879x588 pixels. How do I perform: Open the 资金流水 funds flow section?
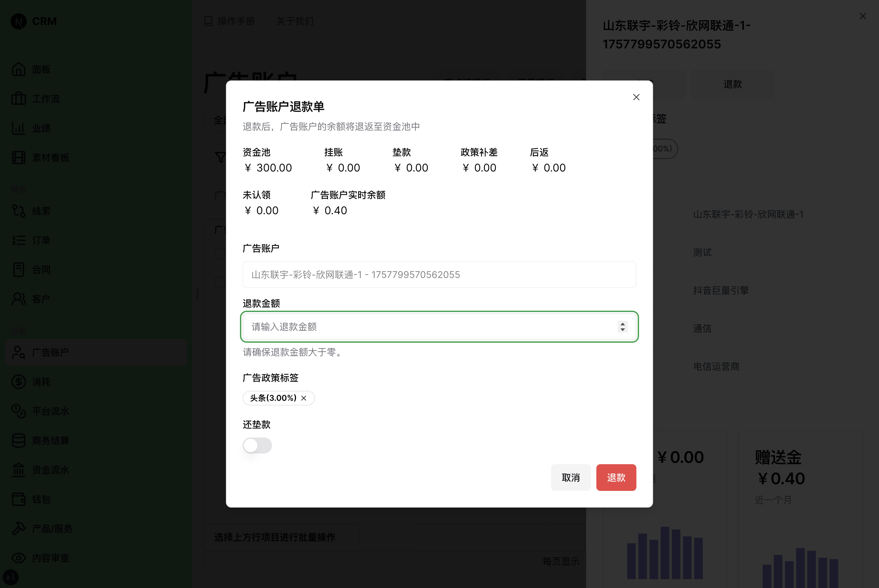(x=50, y=470)
